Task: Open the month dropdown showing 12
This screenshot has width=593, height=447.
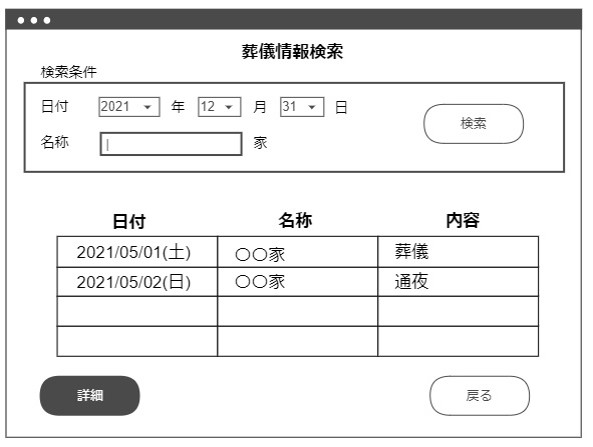Action: coord(219,107)
